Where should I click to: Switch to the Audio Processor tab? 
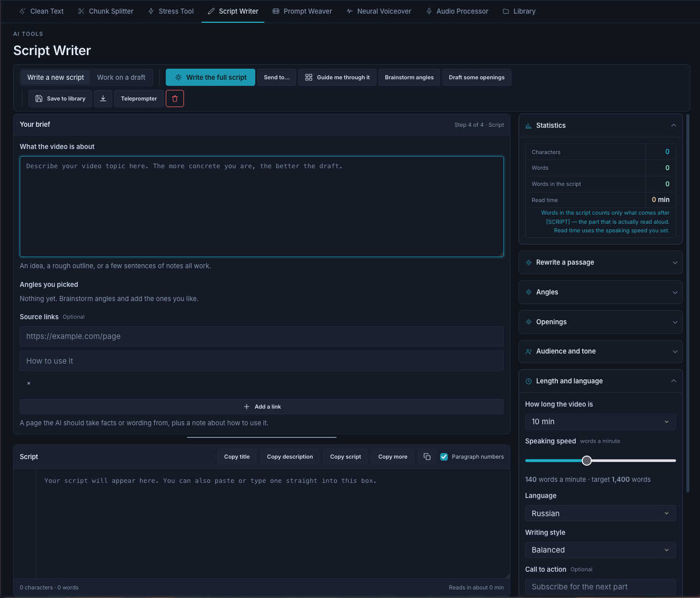tap(457, 11)
